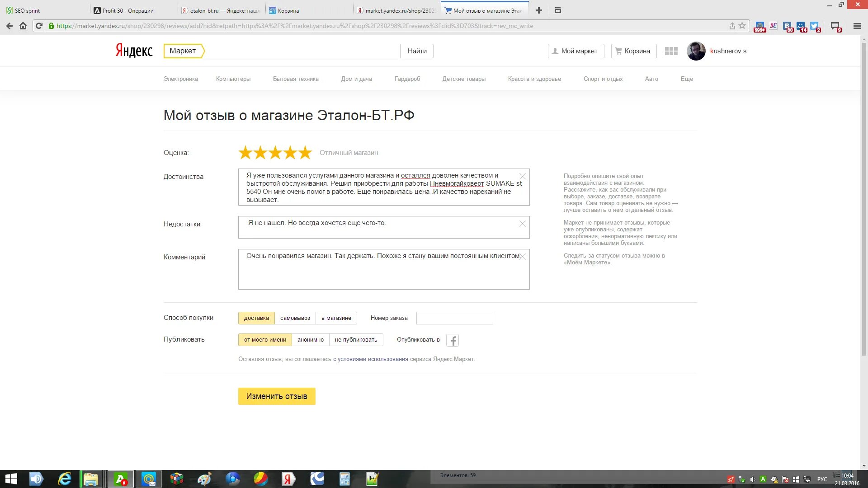Select в магазине purchase method
The height and width of the screenshot is (488, 868).
(x=336, y=318)
